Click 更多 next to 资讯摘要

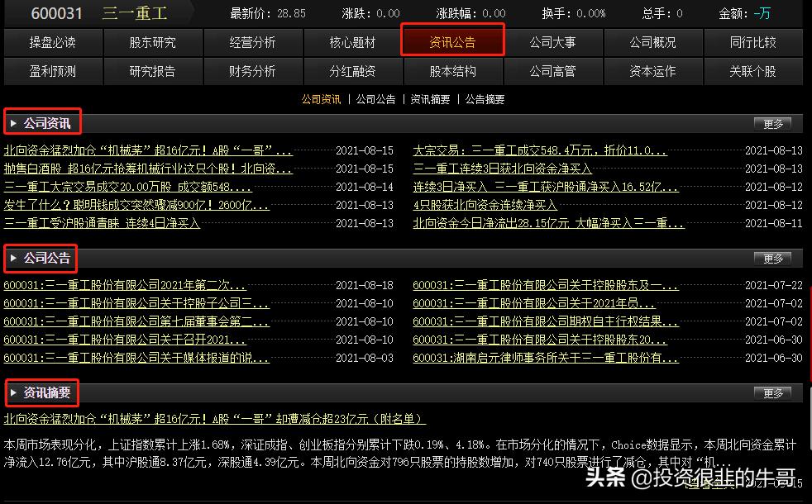pyautogui.click(x=772, y=392)
